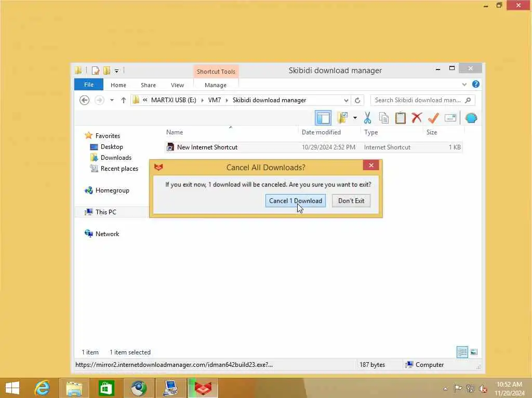Open the File ribbon tab
The width and height of the screenshot is (532, 398).
coord(88,85)
